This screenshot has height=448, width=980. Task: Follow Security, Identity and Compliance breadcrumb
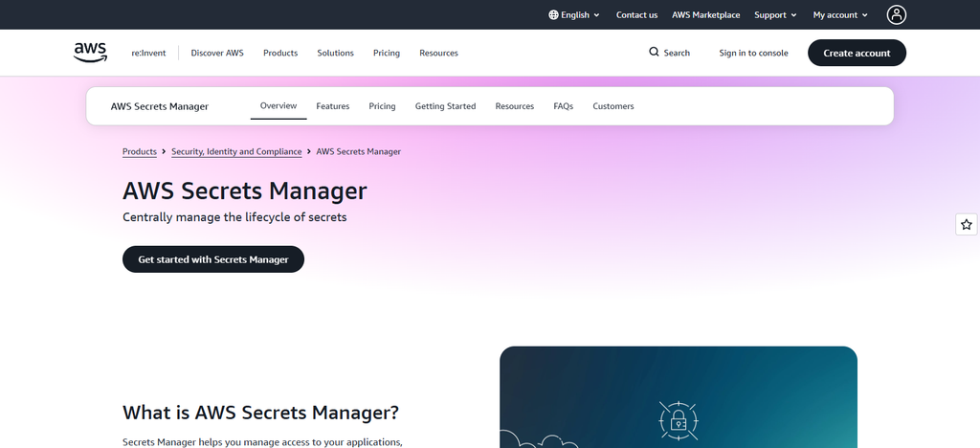coord(236,151)
